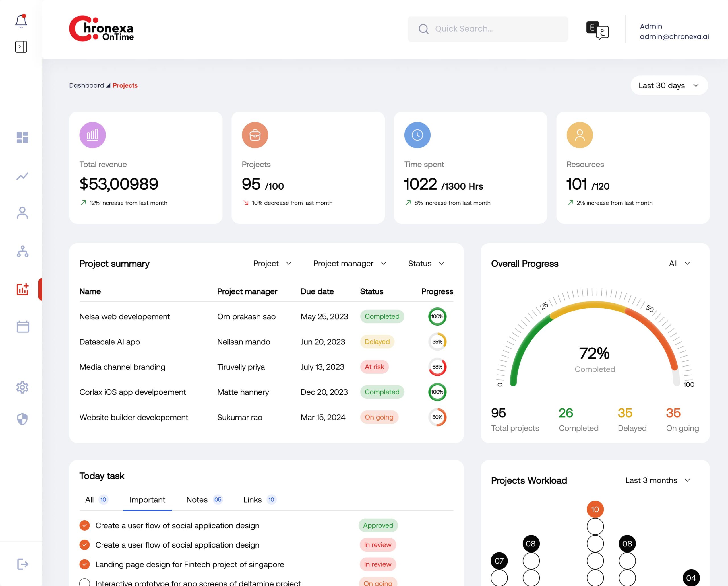Open the security shield icon in the sidebar
Screen dimensions: 728x586
pos(22,419)
